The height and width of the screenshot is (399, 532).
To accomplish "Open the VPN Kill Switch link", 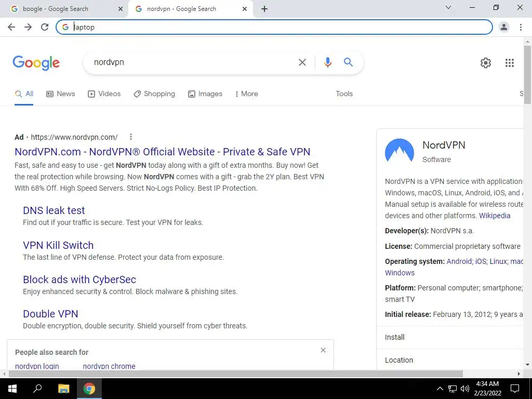I will pyautogui.click(x=58, y=245).
